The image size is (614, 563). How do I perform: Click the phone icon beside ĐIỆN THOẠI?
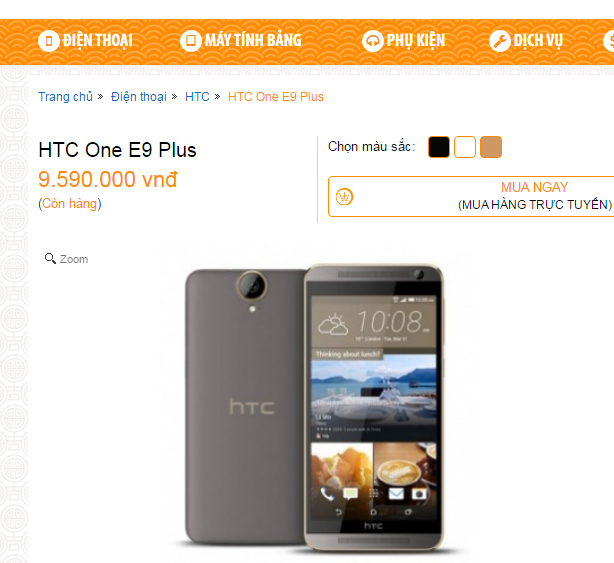click(49, 41)
